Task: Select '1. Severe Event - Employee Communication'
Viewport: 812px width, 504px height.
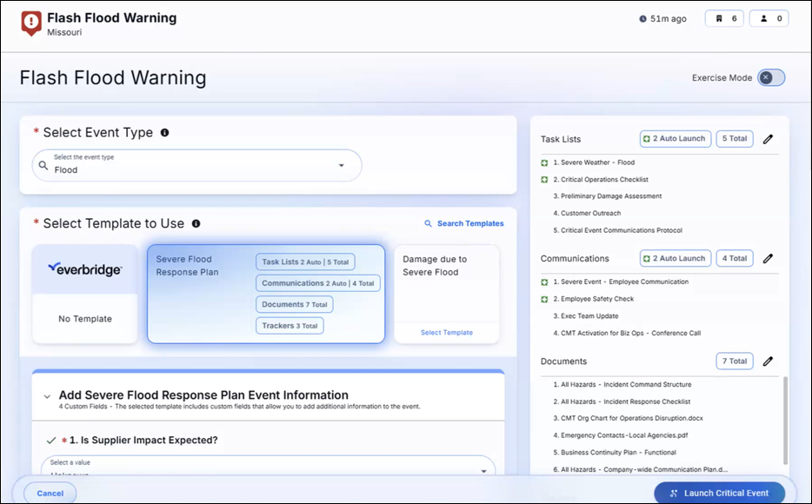Action: pyautogui.click(x=621, y=282)
